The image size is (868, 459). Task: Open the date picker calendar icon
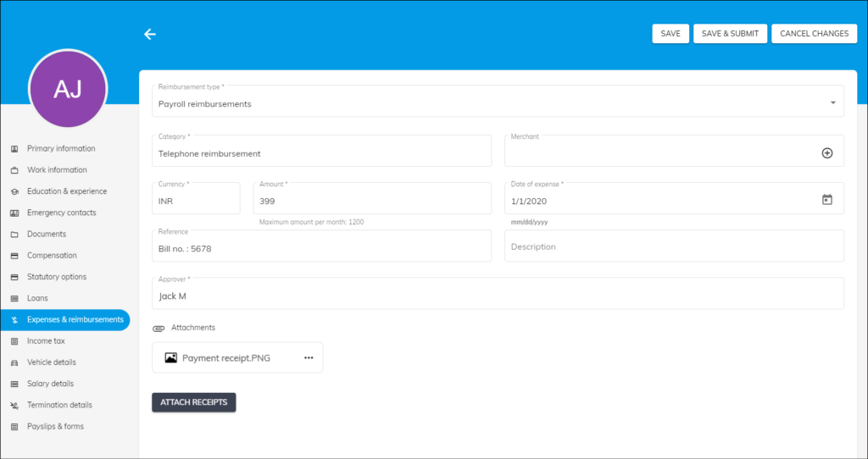827,200
